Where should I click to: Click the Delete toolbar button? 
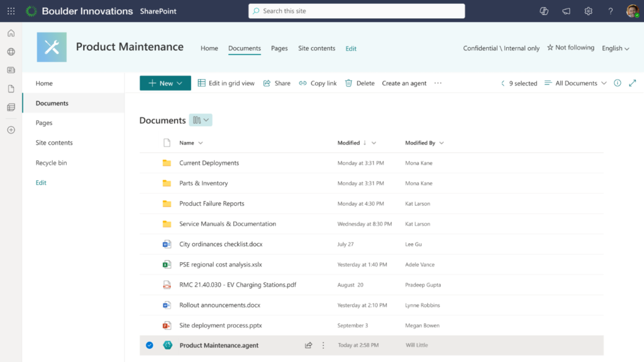pyautogui.click(x=360, y=83)
